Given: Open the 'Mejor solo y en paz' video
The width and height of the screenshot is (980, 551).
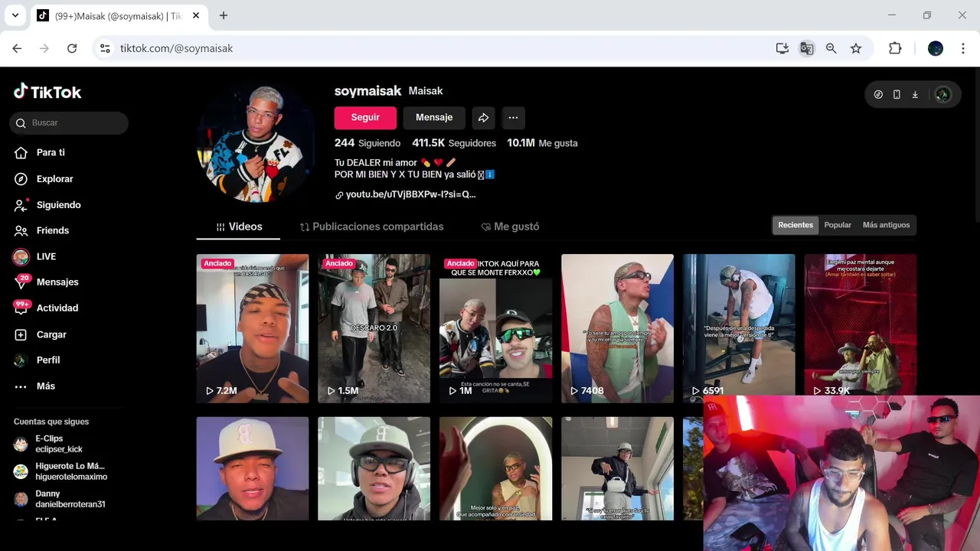Looking at the screenshot, I should (x=495, y=468).
